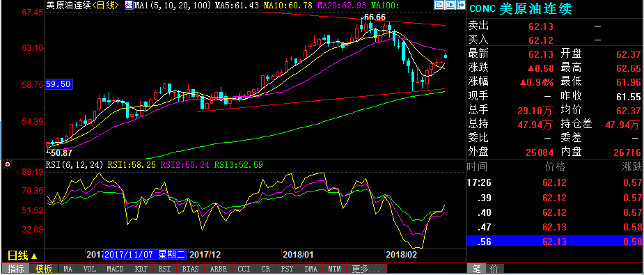Click the RSI1:58.25 value

coord(132,165)
